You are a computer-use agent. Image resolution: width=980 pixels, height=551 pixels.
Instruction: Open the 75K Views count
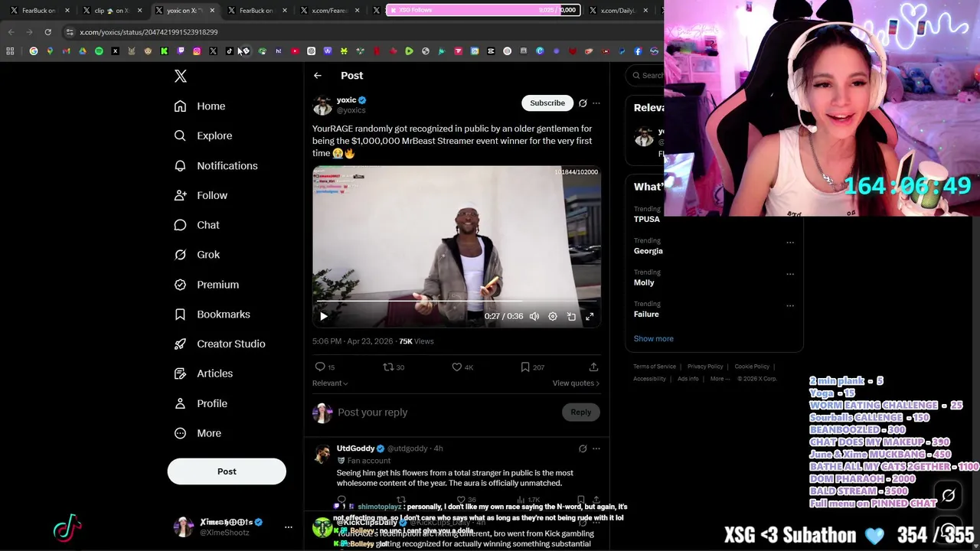pos(416,341)
